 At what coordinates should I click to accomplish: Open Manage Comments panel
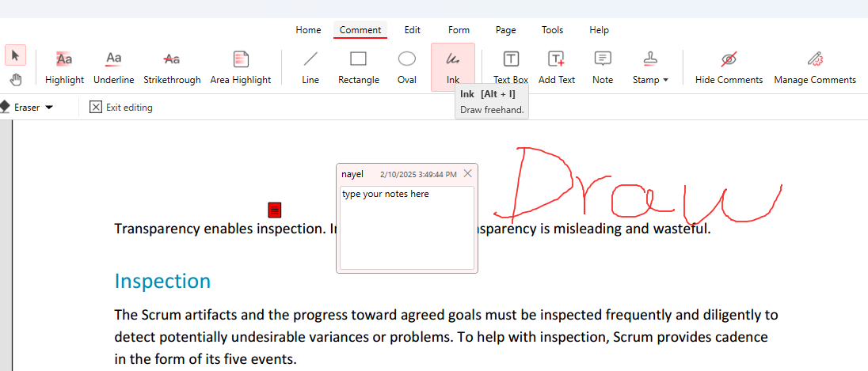(814, 67)
